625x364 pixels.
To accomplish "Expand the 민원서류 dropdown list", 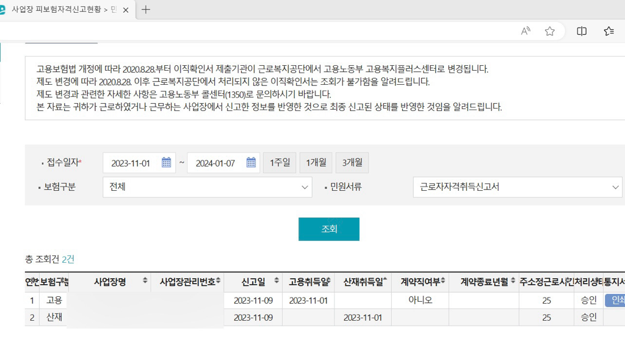I will [x=517, y=187].
